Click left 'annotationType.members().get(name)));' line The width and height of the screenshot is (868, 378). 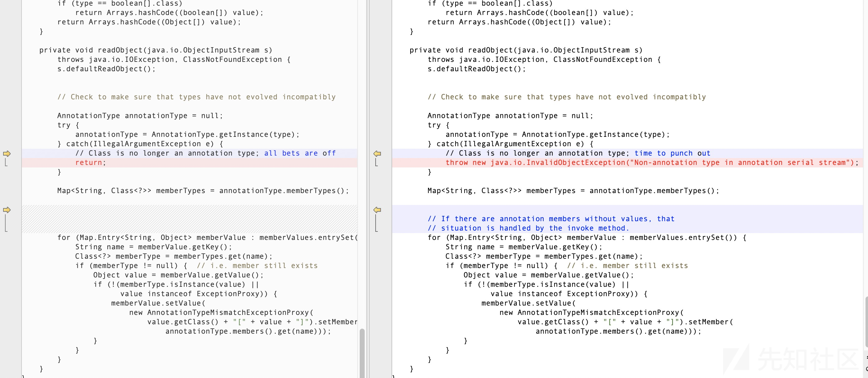(248, 331)
